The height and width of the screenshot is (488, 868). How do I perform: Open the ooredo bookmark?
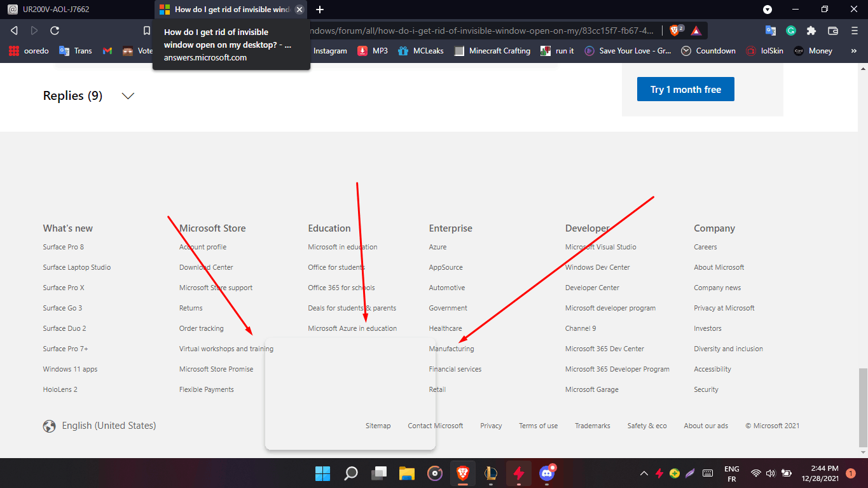(29, 51)
